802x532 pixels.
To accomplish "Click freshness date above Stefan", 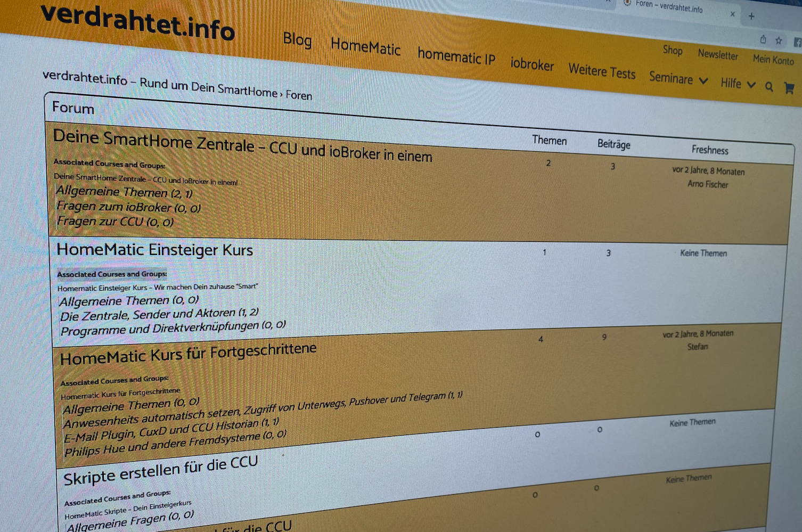I will tap(698, 334).
